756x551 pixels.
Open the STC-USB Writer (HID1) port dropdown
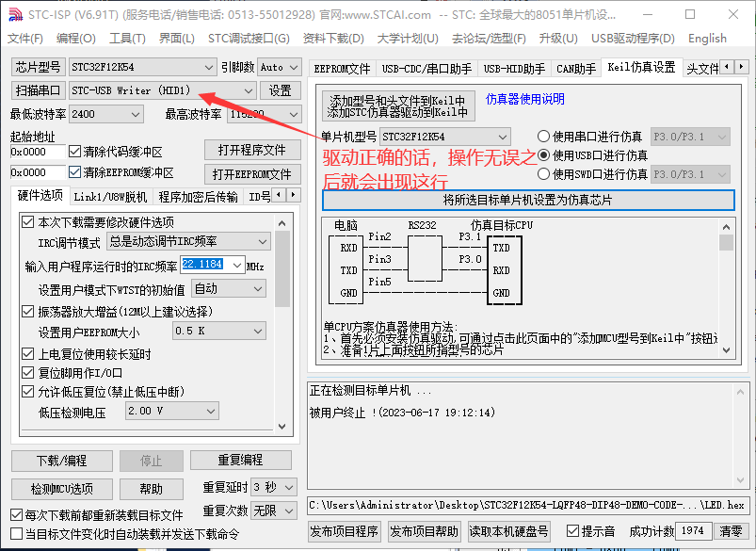click(x=162, y=90)
